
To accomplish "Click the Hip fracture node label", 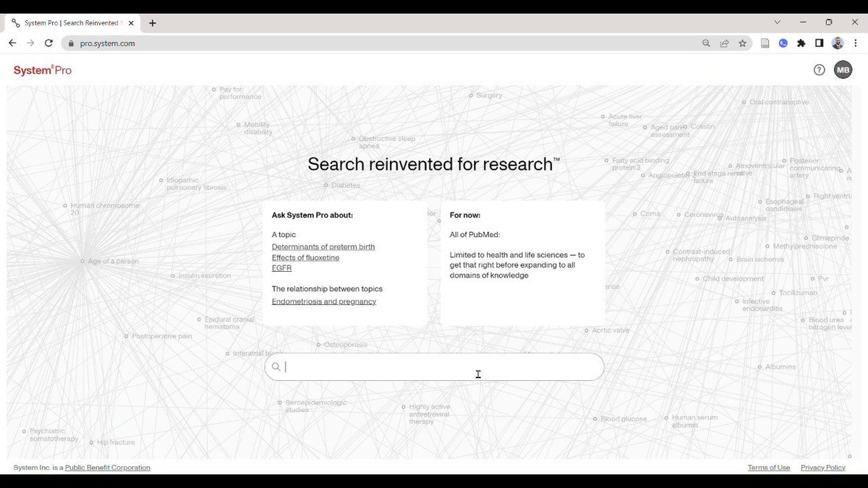I will pos(116,442).
